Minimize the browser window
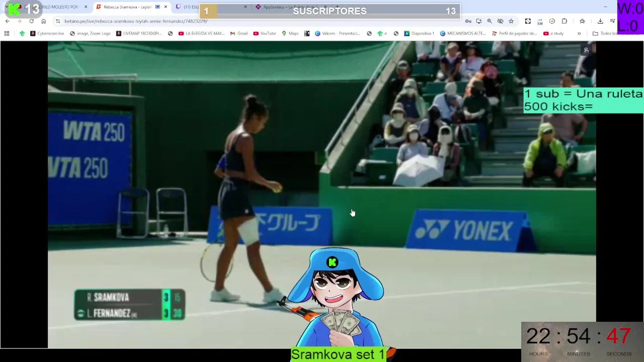This screenshot has width=644, height=362. point(605,7)
